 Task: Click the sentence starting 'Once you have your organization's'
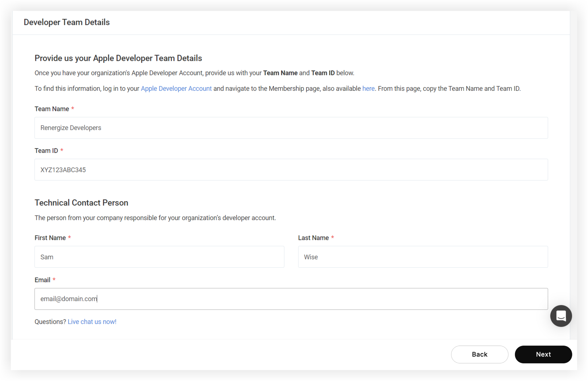pyautogui.click(x=194, y=73)
